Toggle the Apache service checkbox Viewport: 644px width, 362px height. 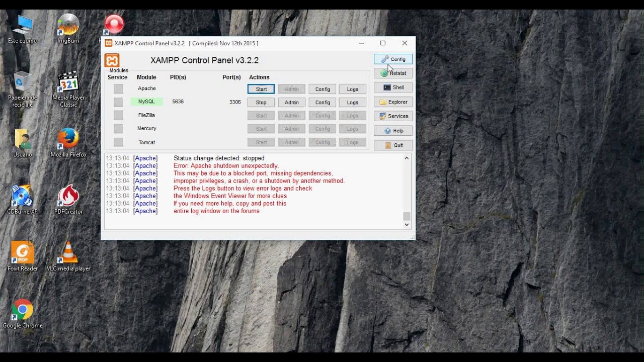pos(118,89)
